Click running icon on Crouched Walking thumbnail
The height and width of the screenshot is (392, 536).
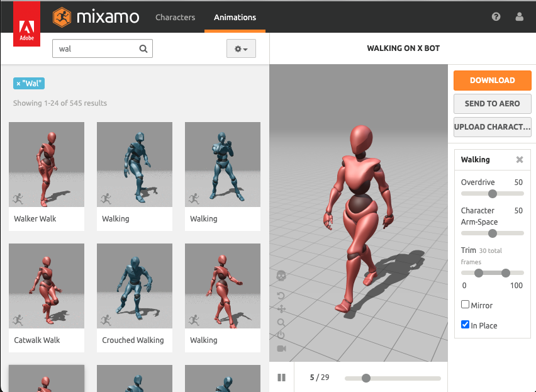[x=106, y=320]
